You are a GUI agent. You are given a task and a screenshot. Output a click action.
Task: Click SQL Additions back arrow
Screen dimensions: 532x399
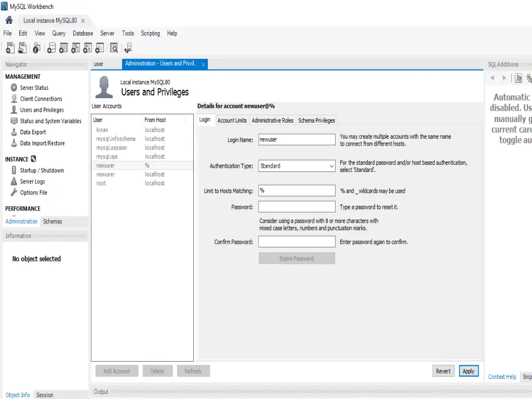493,78
